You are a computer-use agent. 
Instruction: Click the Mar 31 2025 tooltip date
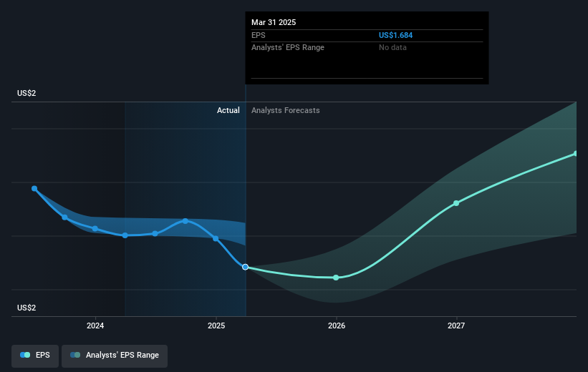[x=274, y=22]
